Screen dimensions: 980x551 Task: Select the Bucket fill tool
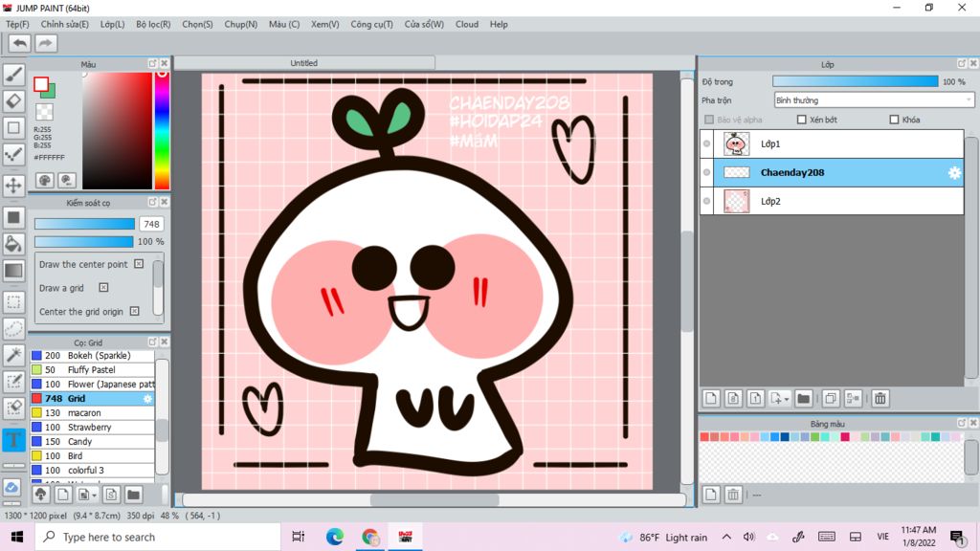pyautogui.click(x=13, y=244)
